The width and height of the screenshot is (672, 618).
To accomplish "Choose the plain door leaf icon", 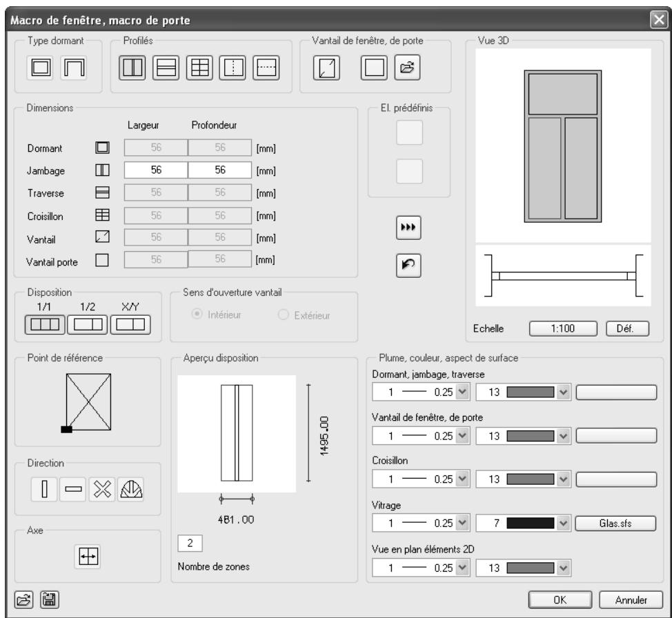I will tap(374, 68).
